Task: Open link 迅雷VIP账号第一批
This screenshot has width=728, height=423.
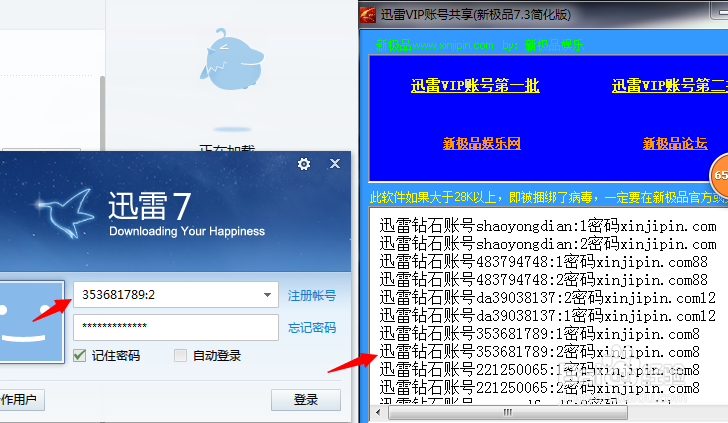Action: 475,85
